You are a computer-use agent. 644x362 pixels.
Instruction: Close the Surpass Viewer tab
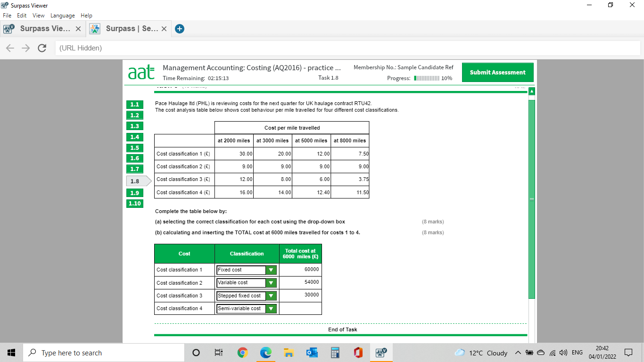[x=78, y=29]
